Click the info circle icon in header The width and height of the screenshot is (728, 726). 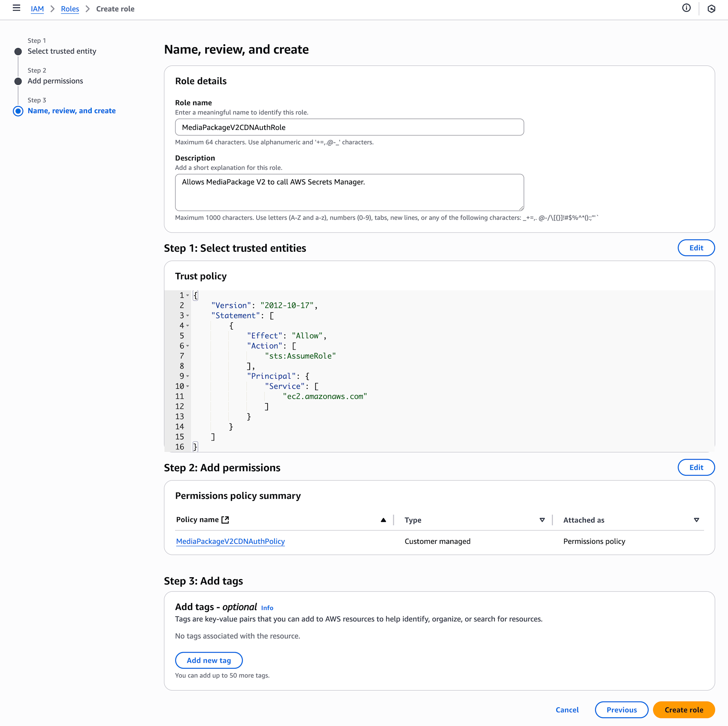coord(686,8)
